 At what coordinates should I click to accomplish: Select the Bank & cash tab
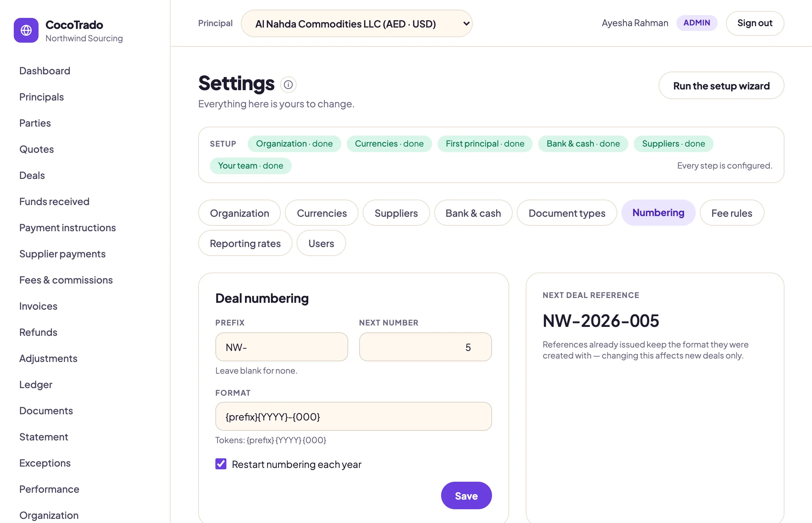[x=473, y=213]
